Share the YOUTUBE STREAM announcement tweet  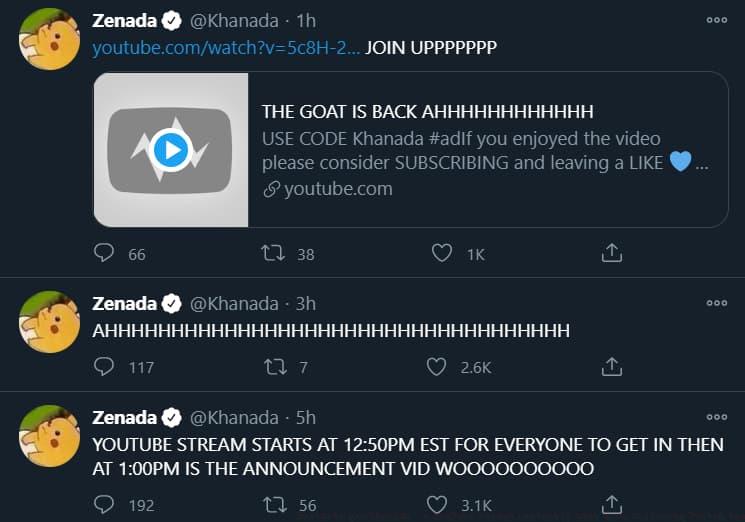(x=612, y=504)
